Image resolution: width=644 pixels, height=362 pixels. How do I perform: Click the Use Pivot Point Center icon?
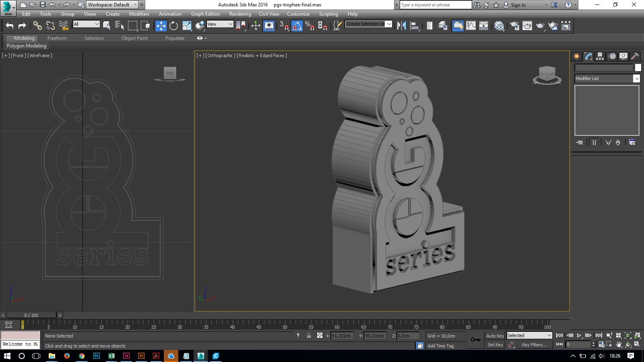241,26
